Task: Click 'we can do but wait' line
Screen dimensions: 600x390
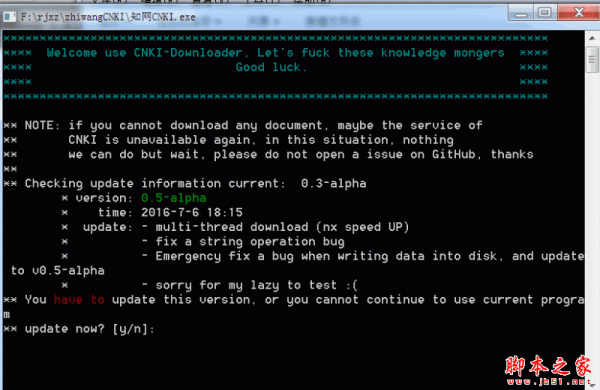Action: pyautogui.click(x=301, y=155)
